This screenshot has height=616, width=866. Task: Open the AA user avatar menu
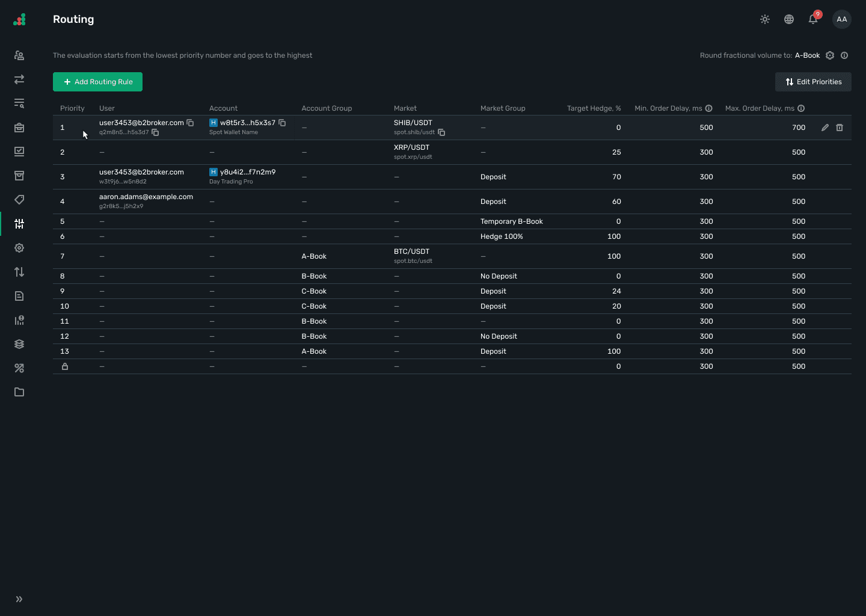[x=842, y=19]
